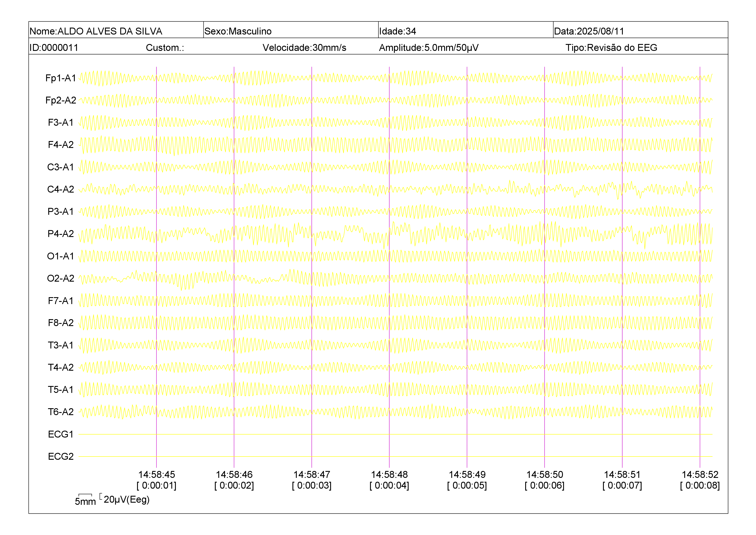Click the 'ID:0000011' field
Screen dimensions: 756x535
[x=54, y=47]
